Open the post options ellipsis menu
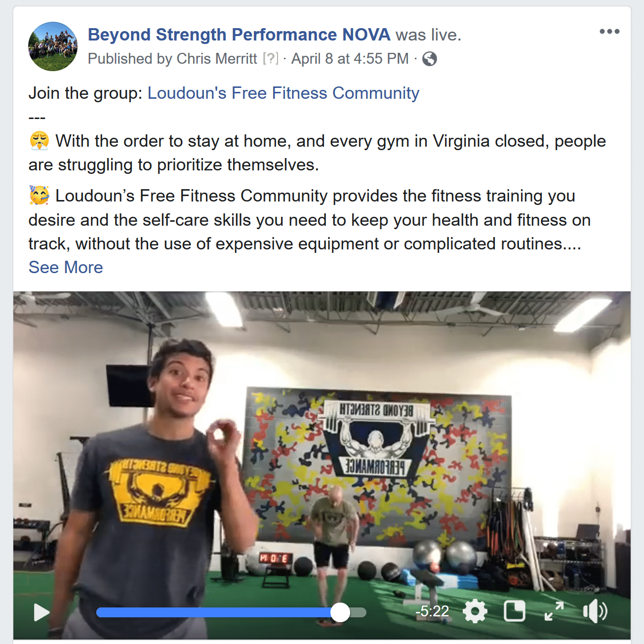 609,32
